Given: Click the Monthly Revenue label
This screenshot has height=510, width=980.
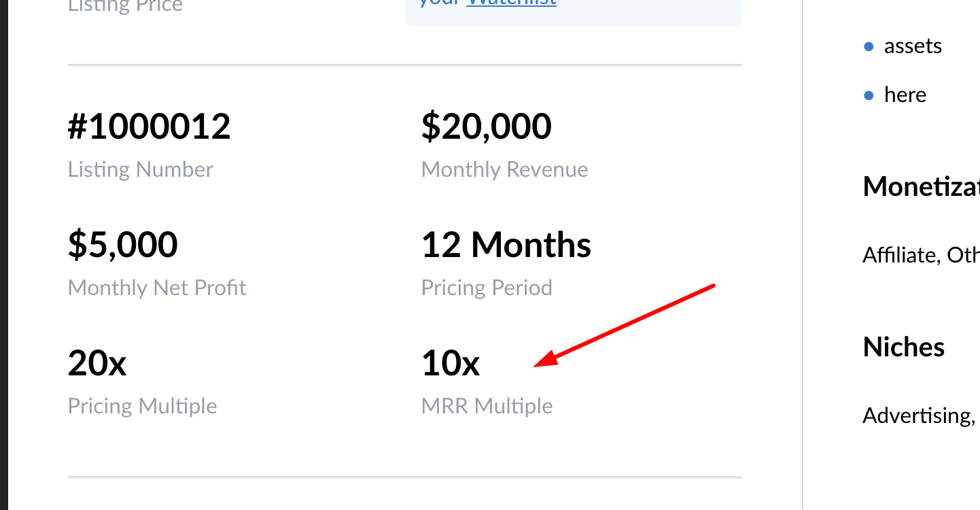Looking at the screenshot, I should [x=505, y=169].
